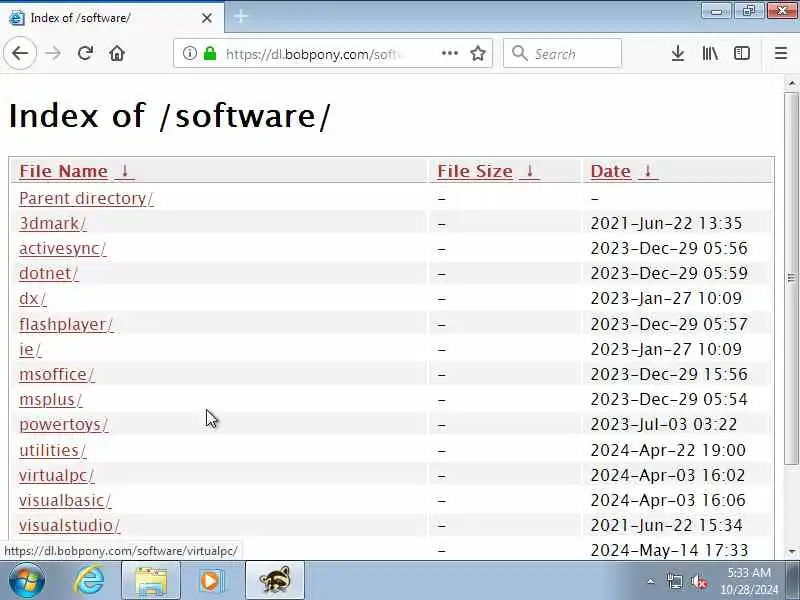The height and width of the screenshot is (600, 800).
Task: Open Windows Media Player on taskbar
Action: pos(211,580)
